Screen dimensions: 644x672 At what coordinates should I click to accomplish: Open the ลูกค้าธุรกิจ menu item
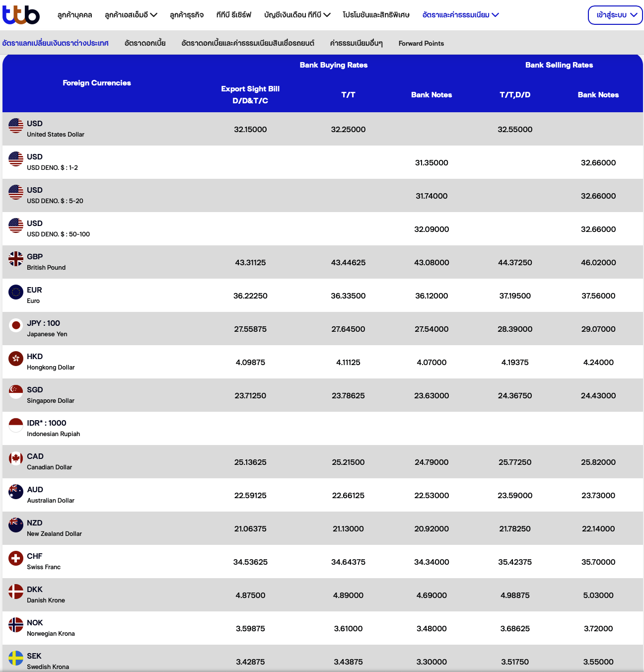tap(187, 15)
